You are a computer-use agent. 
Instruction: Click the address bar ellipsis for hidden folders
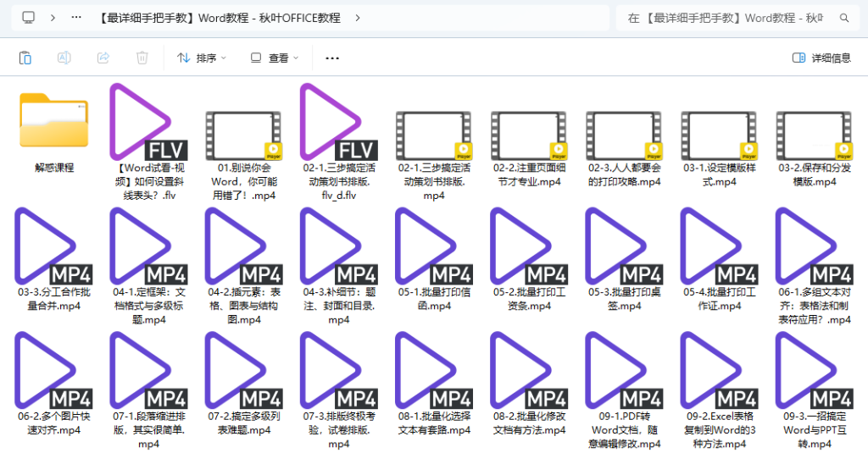coord(76,18)
